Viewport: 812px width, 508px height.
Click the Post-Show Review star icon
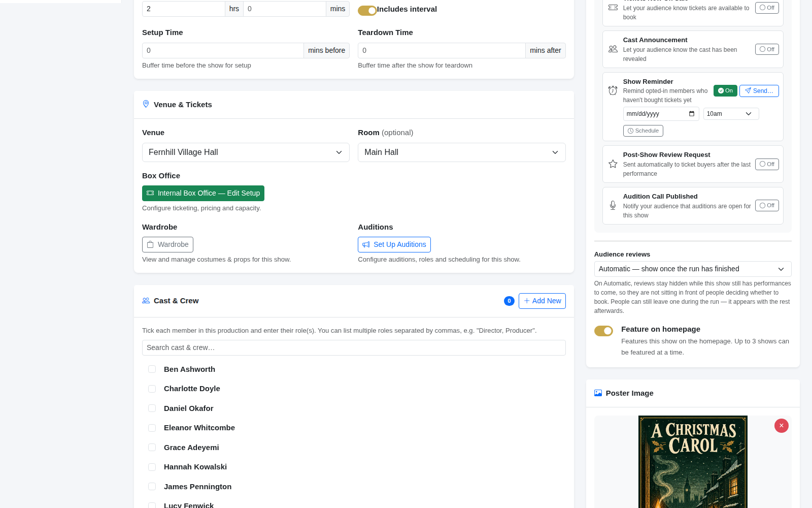613,164
